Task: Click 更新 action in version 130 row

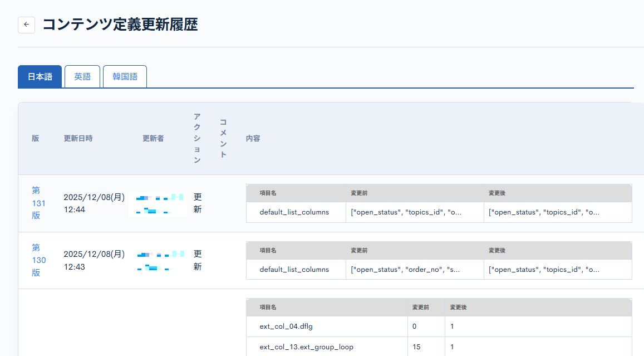Action: click(x=198, y=260)
